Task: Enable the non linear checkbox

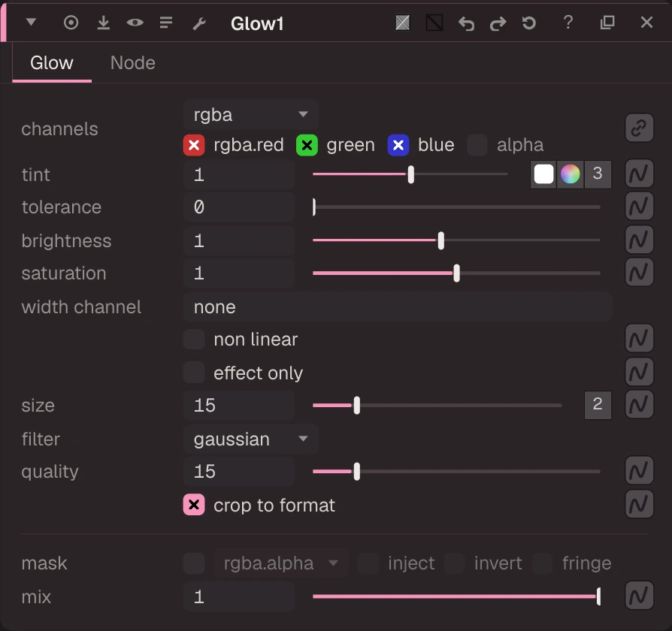Action: point(194,340)
